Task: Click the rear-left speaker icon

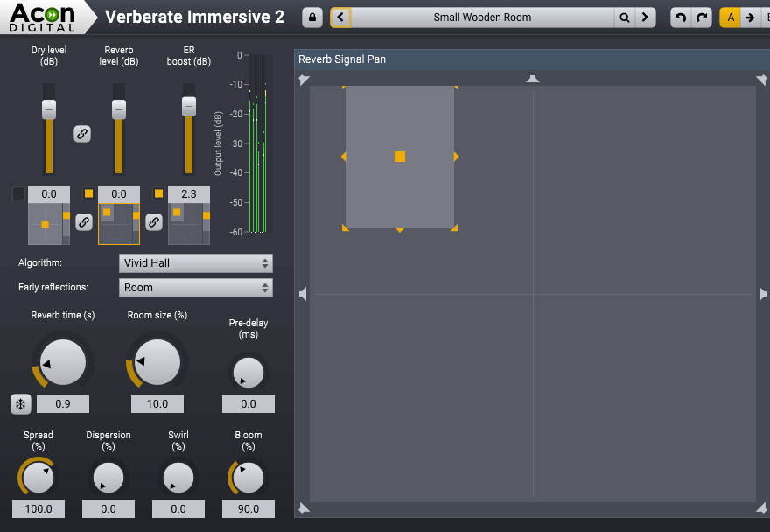Action: coord(304,507)
